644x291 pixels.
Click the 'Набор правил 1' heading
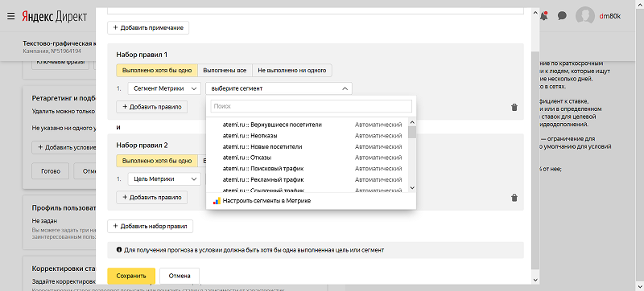[x=142, y=55]
